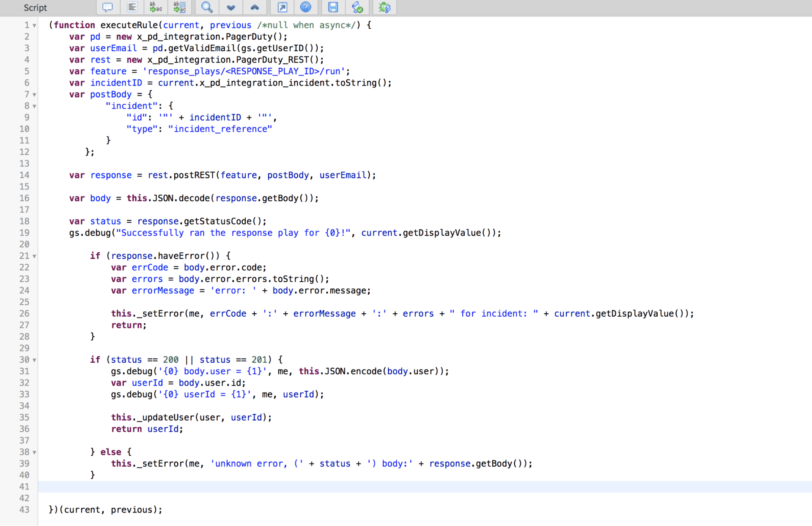Click the format code icon
Image resolution: width=812 pixels, height=526 pixels.
(x=132, y=7)
